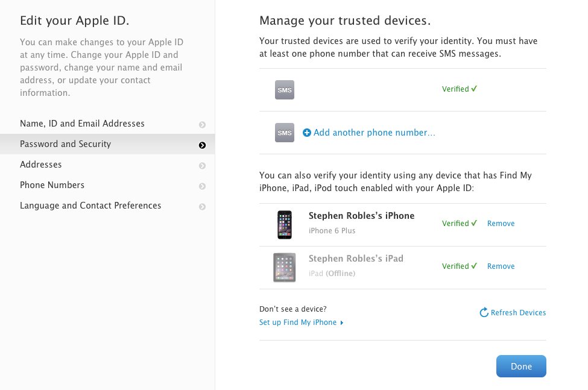
Task: Open Set up Find My iPhone link
Action: click(x=298, y=322)
